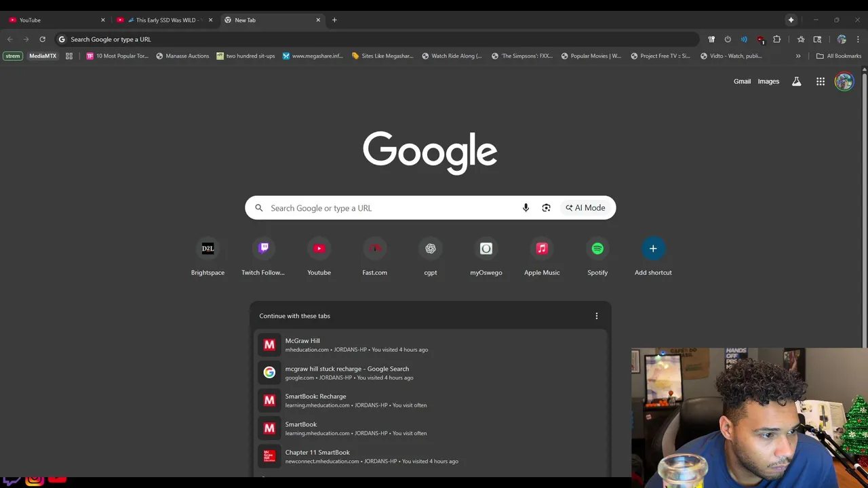Screen dimensions: 868x488
Task: Start a voice search with the microphone
Action: click(526, 208)
